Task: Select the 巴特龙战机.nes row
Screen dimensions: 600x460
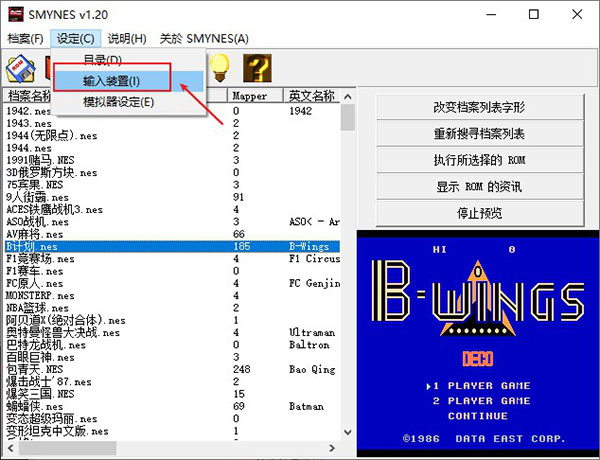Action: (x=172, y=345)
